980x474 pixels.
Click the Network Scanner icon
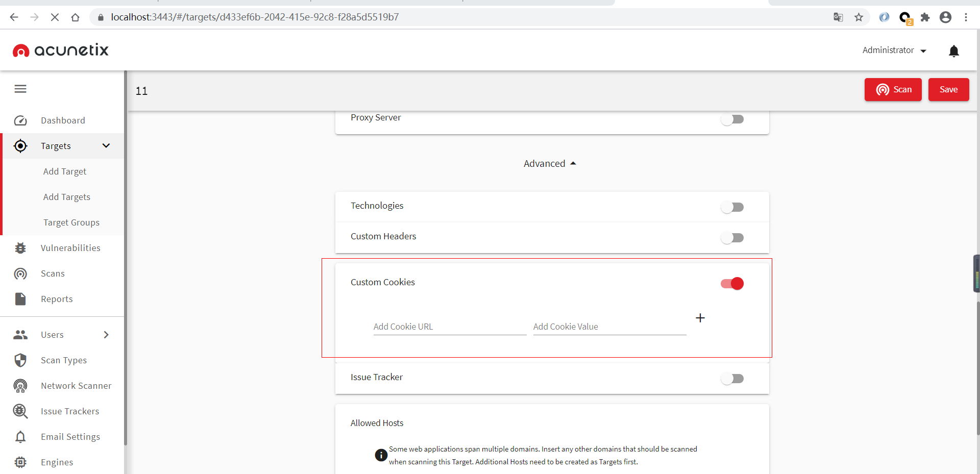pos(20,386)
